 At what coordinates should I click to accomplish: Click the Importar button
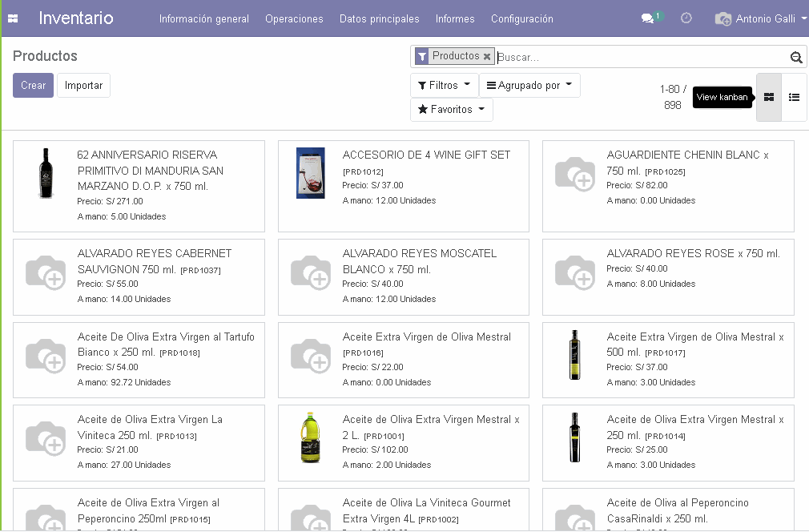[83, 85]
